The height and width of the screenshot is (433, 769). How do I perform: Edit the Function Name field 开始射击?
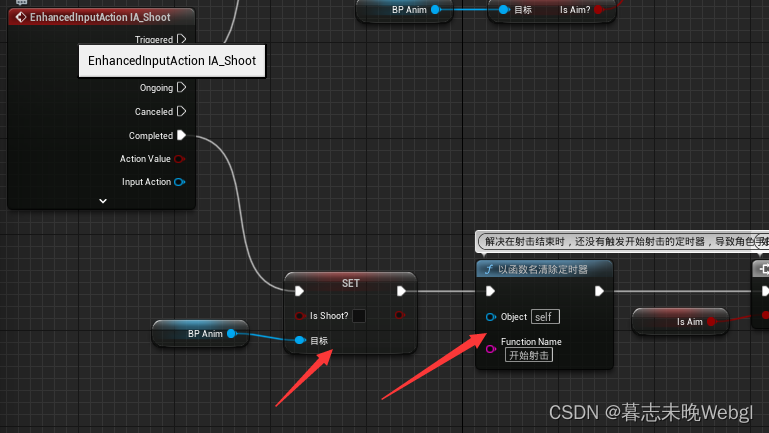pos(529,355)
